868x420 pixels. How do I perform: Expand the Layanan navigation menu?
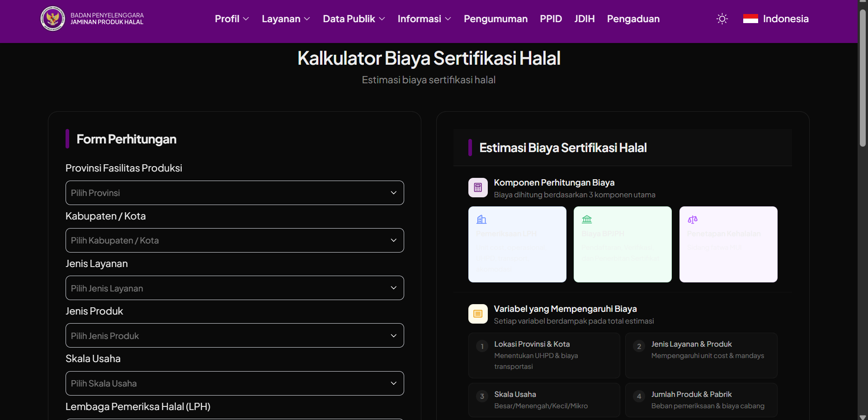click(x=286, y=19)
